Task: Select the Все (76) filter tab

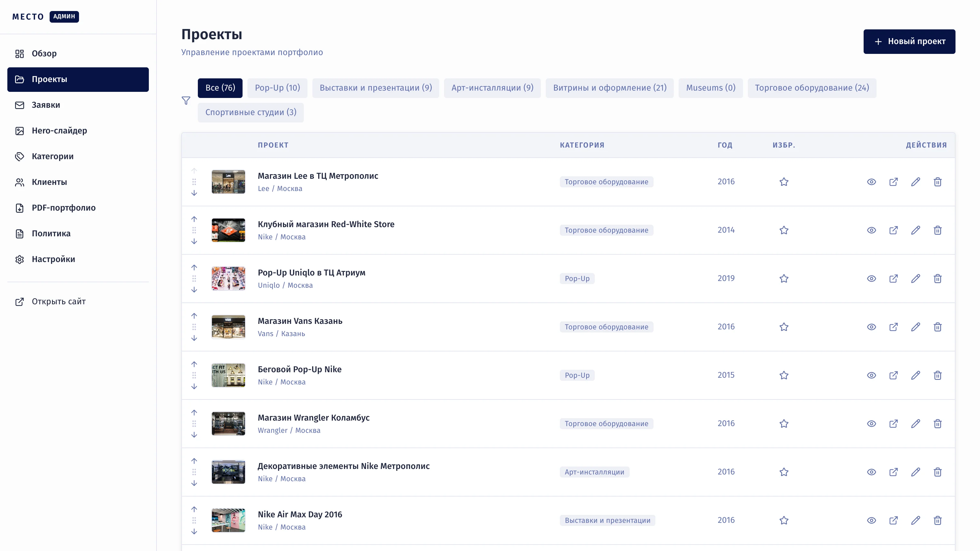Action: click(x=220, y=88)
